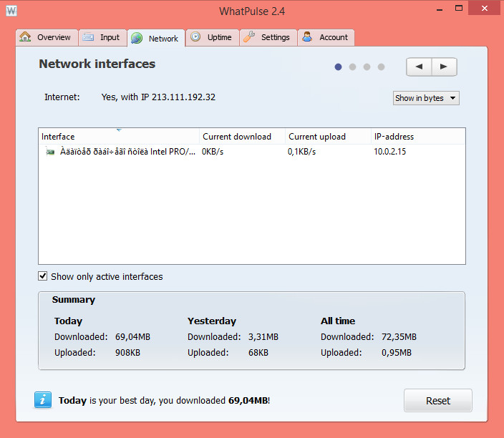
Task: Sort by Current download column header
Action: [x=243, y=137]
